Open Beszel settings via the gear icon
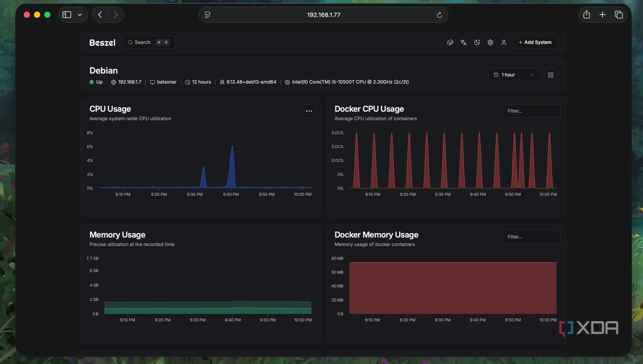Viewport: 643px width, 364px height. tap(490, 42)
